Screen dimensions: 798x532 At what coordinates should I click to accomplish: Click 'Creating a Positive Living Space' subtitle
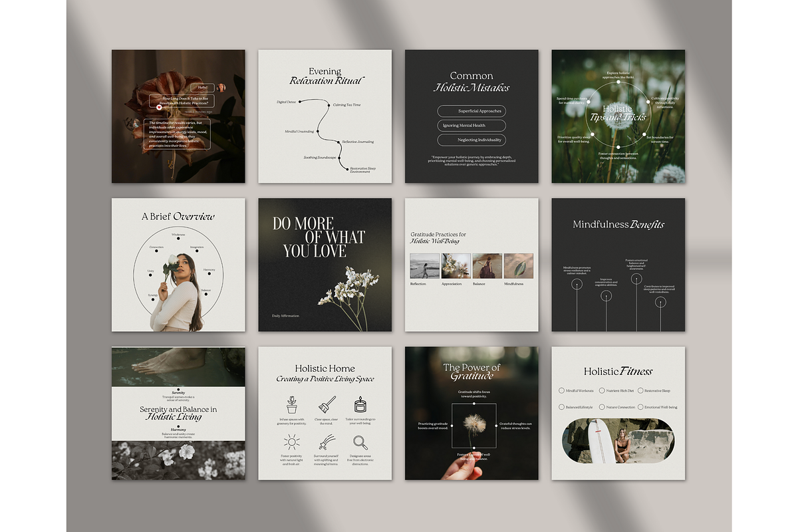325,378
